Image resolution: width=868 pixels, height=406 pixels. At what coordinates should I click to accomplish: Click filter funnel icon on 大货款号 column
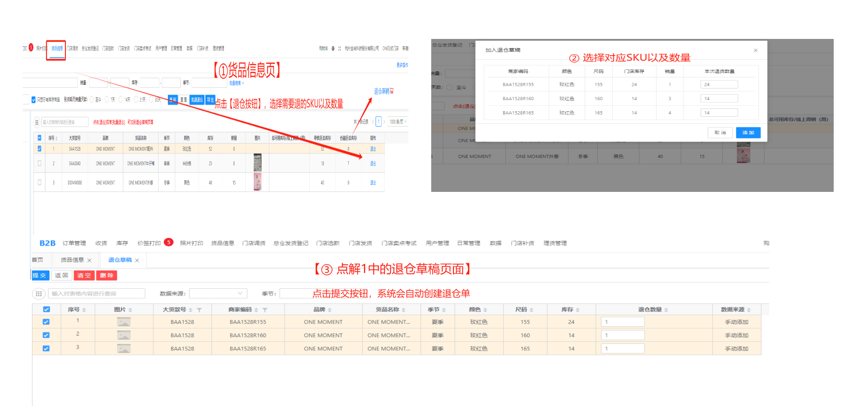tap(199, 310)
